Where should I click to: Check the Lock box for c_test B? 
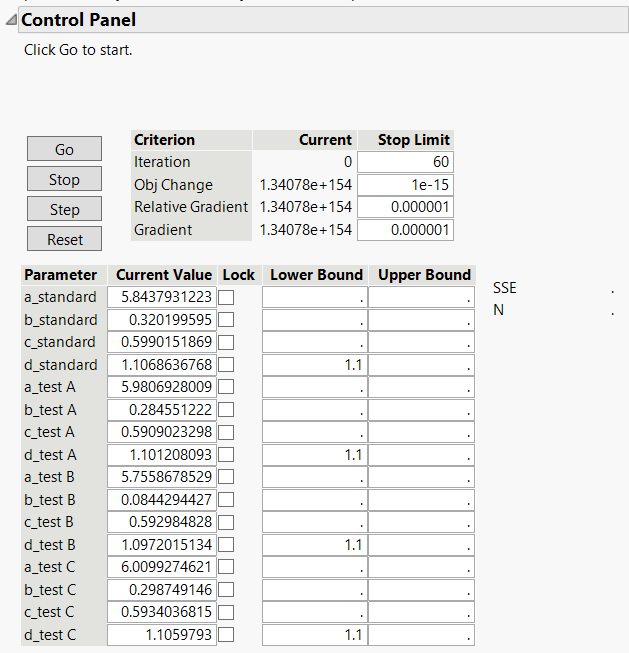[x=226, y=522]
